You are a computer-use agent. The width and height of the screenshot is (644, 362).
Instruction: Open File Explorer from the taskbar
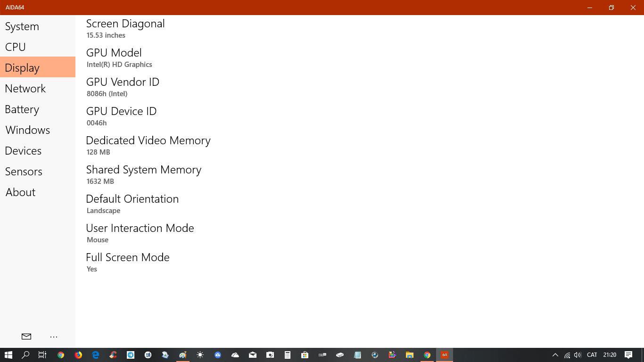click(x=410, y=355)
